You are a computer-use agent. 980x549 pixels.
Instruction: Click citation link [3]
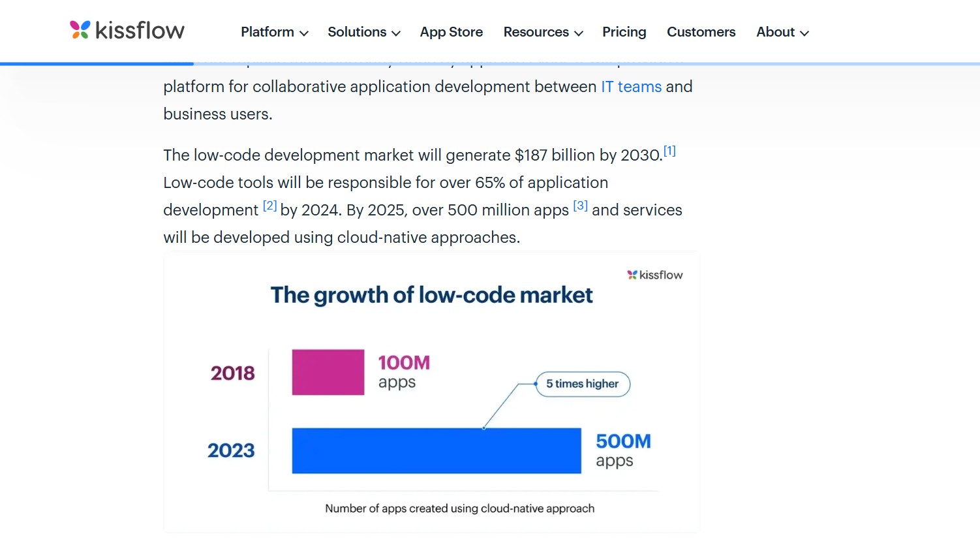[x=580, y=205]
